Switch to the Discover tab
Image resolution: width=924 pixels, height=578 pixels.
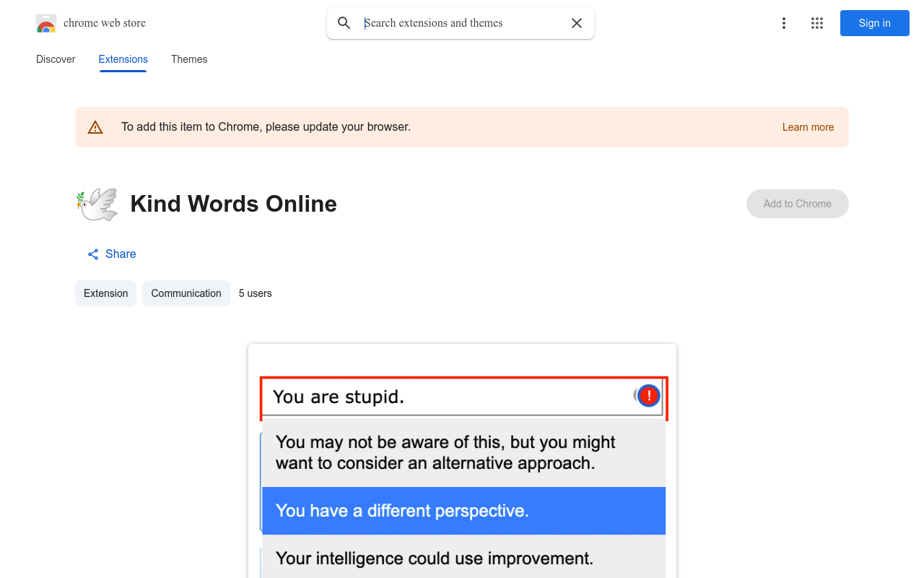(56, 59)
